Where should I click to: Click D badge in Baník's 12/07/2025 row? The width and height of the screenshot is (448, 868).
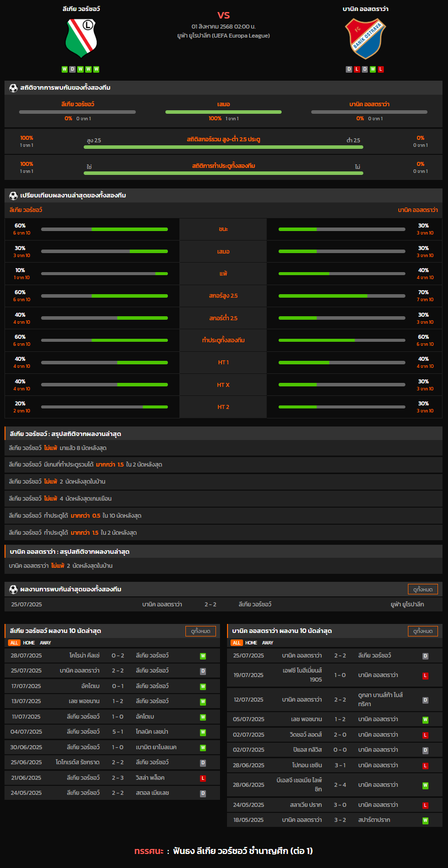coord(425,700)
